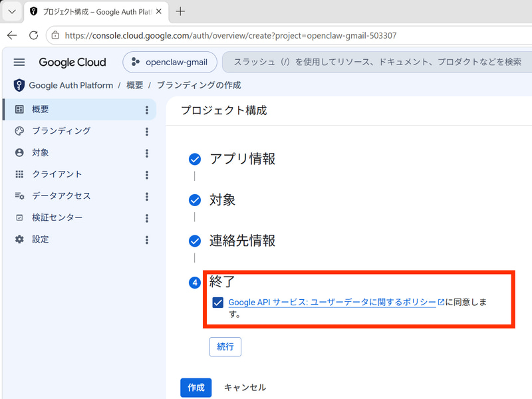The image size is (532, 399).
Task: Open the openclaw-gmail project picker
Action: (x=170, y=62)
